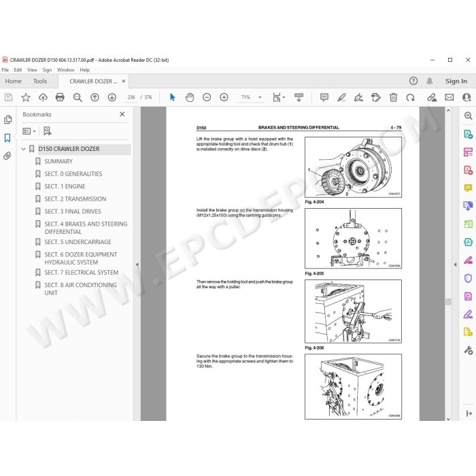Select the highlight text pen tool
Screen dimensions: 476x476
(x=341, y=97)
